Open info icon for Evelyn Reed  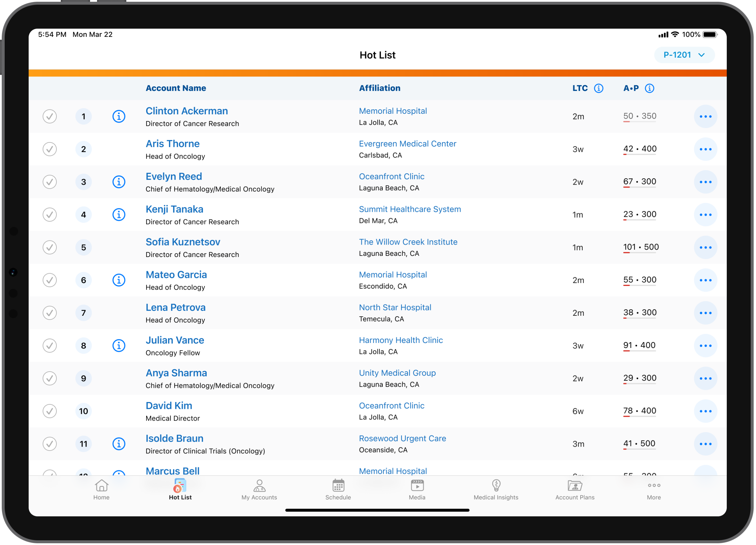tap(119, 182)
